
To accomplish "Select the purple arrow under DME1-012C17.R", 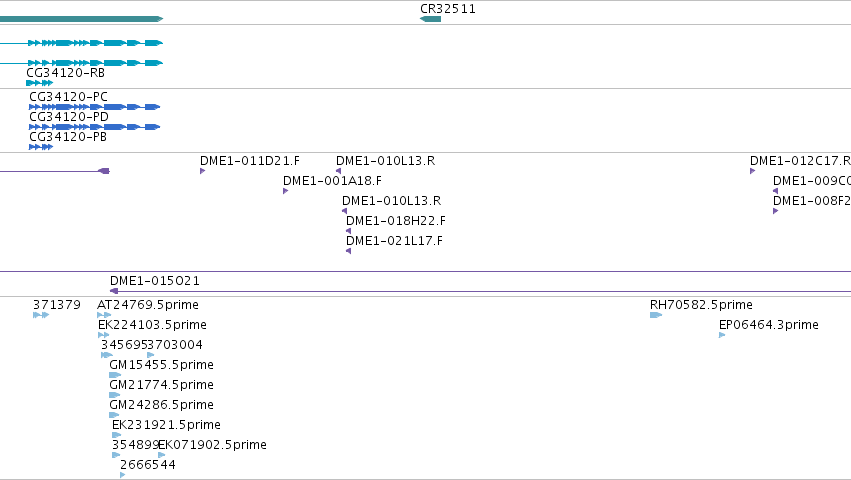I will point(752,171).
